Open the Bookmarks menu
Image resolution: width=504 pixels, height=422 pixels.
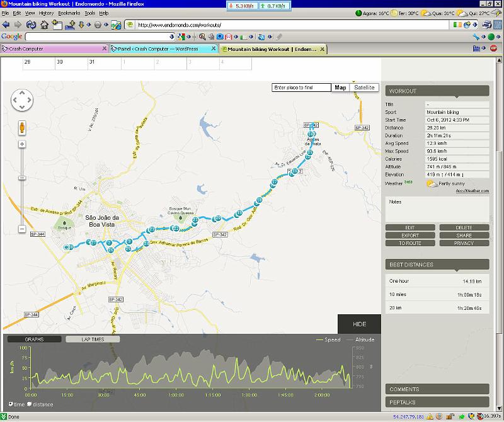[69, 13]
